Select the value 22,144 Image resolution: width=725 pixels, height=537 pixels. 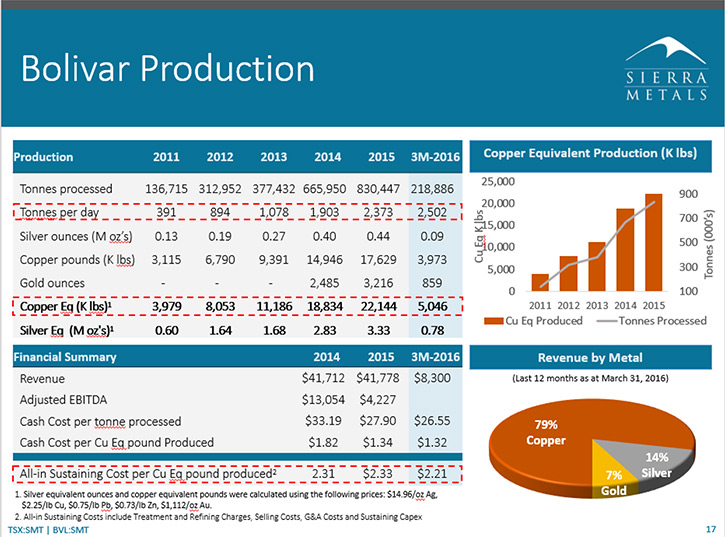pyautogui.click(x=378, y=307)
